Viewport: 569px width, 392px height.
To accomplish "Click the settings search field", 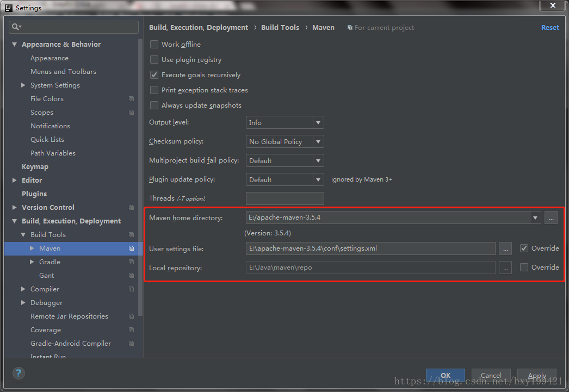I will click(73, 27).
